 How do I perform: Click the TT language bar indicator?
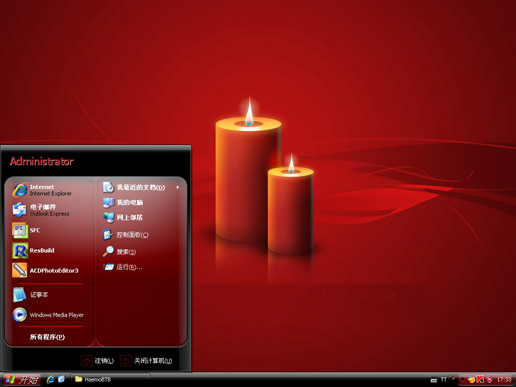[443, 379]
